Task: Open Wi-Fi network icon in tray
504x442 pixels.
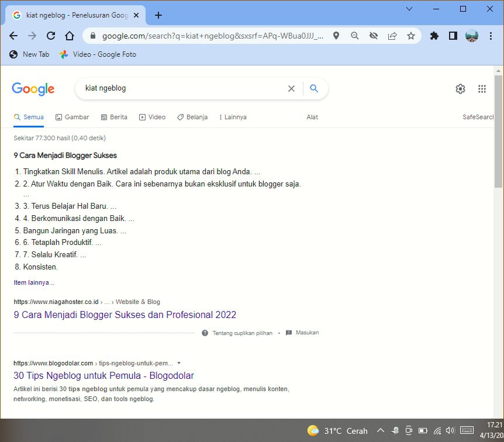Action: pyautogui.click(x=437, y=430)
